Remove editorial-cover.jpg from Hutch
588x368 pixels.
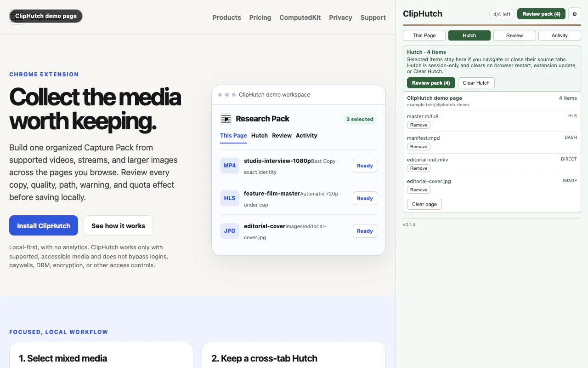[418, 190]
